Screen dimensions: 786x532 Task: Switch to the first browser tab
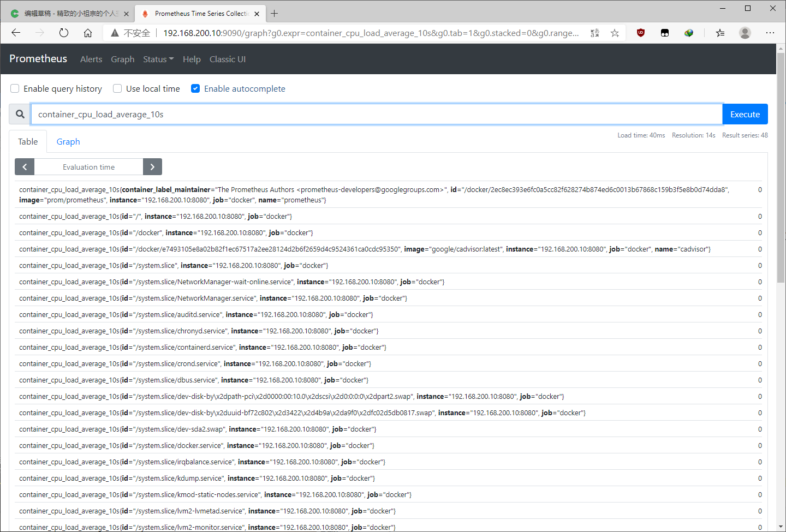click(69, 14)
